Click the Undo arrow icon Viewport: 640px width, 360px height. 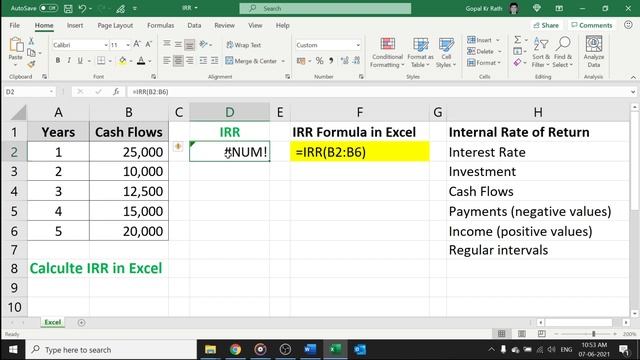pyautogui.click(x=82, y=8)
